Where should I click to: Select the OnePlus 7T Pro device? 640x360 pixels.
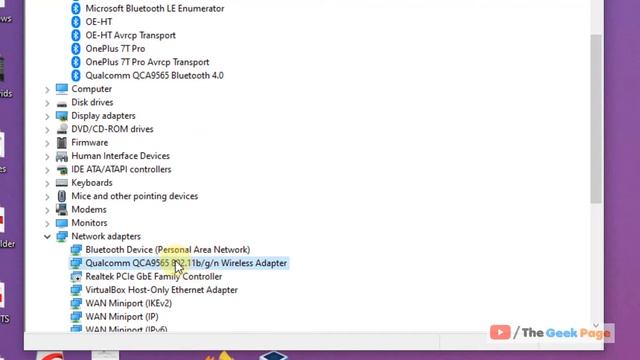[x=115, y=49]
